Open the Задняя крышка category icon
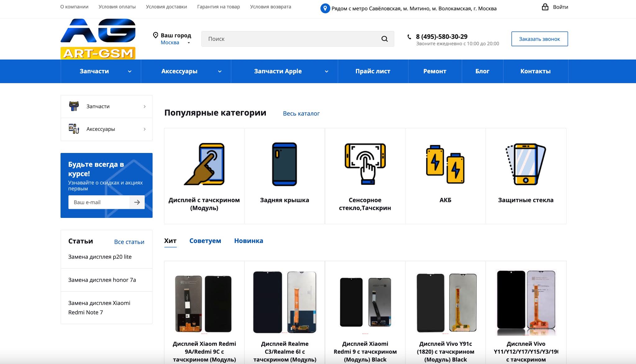 (284, 164)
